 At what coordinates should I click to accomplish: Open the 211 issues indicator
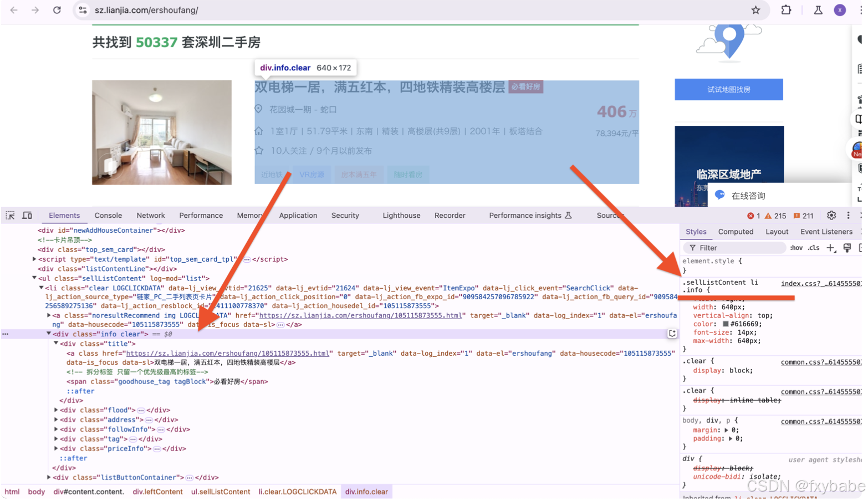tap(803, 216)
